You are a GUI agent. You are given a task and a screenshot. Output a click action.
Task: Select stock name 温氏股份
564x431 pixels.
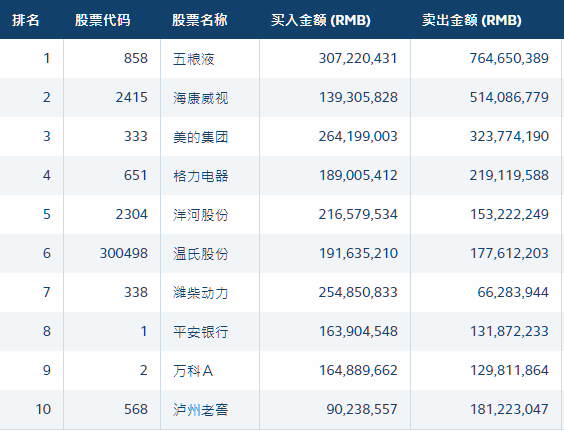click(200, 253)
